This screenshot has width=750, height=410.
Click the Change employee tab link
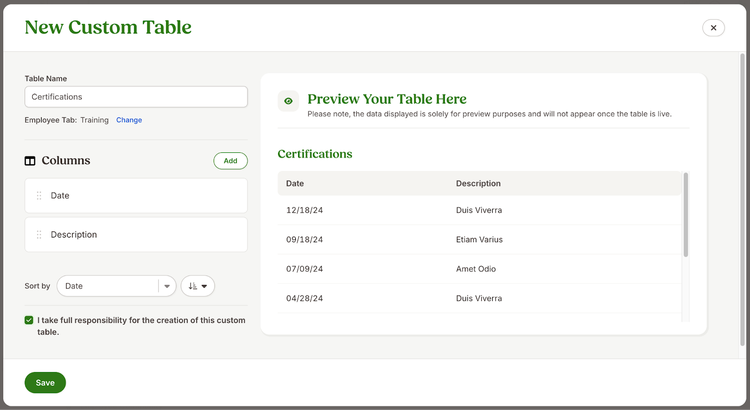[129, 120]
